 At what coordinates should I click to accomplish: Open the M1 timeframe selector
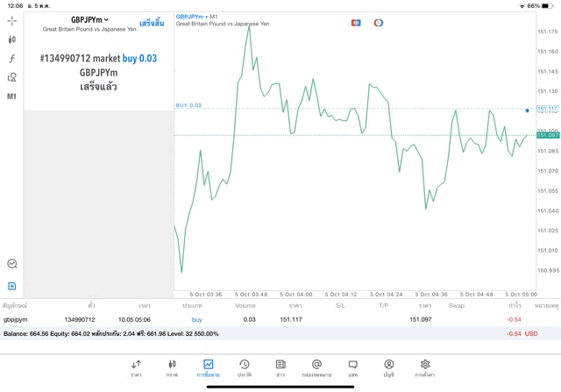pyautogui.click(x=12, y=96)
